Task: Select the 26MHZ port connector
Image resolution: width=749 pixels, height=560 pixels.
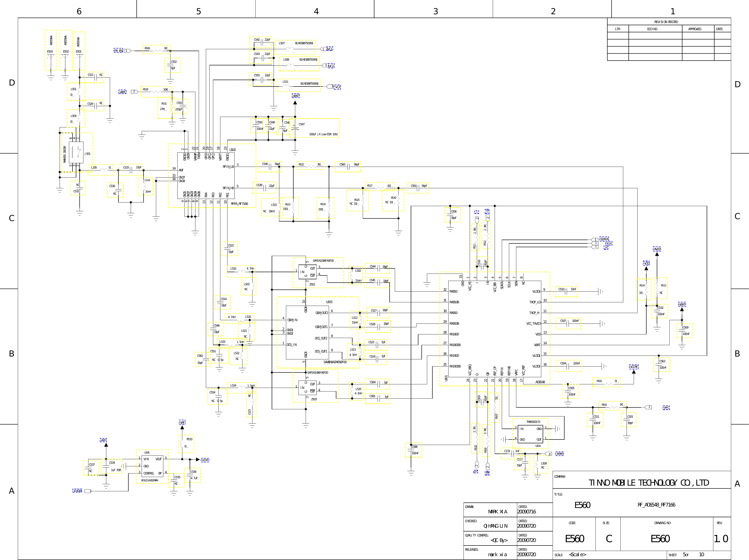Action: pyautogui.click(x=548, y=454)
